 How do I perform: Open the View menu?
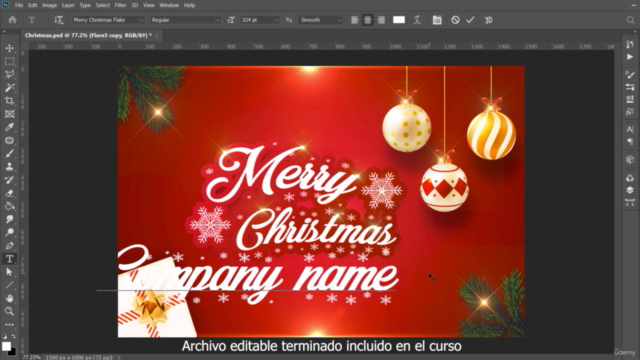click(149, 5)
